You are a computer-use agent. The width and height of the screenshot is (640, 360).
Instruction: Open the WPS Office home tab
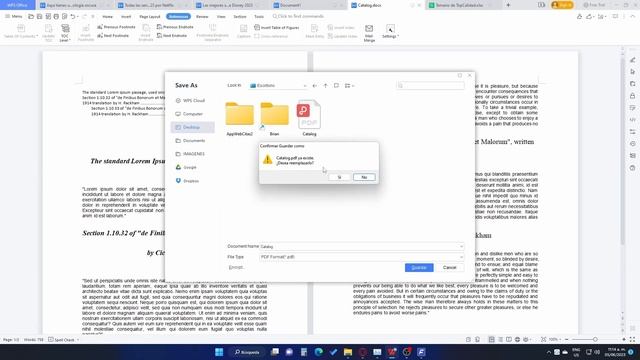click(18, 5)
